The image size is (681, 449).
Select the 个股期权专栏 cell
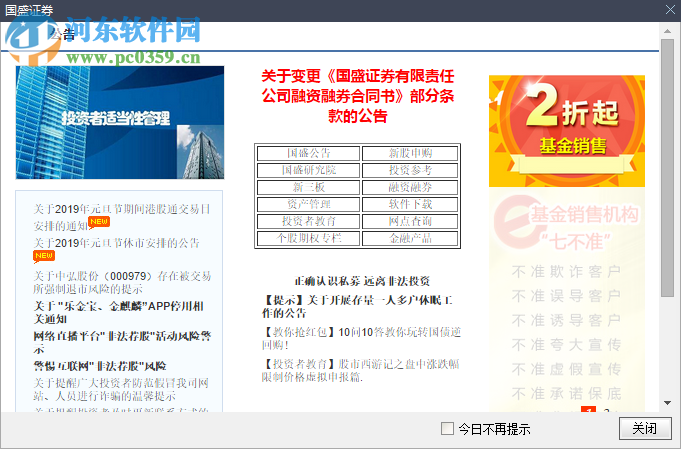tap(308, 238)
